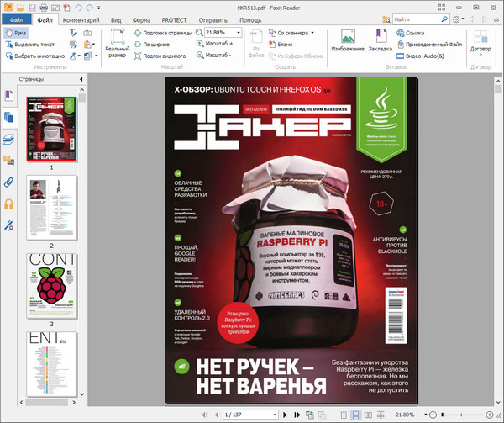504x423 pixels.
Task: Click Присоединенный Файл attachment
Action: 429,45
